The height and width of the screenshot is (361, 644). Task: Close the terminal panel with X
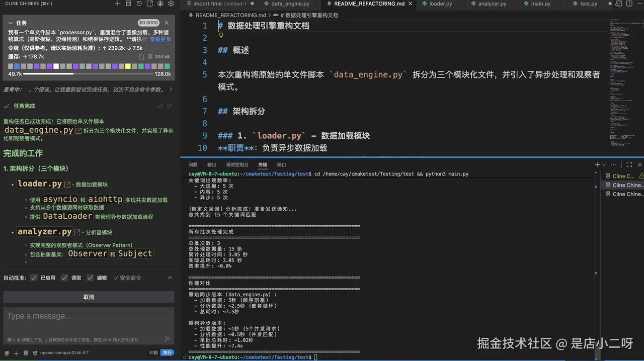coord(639,164)
